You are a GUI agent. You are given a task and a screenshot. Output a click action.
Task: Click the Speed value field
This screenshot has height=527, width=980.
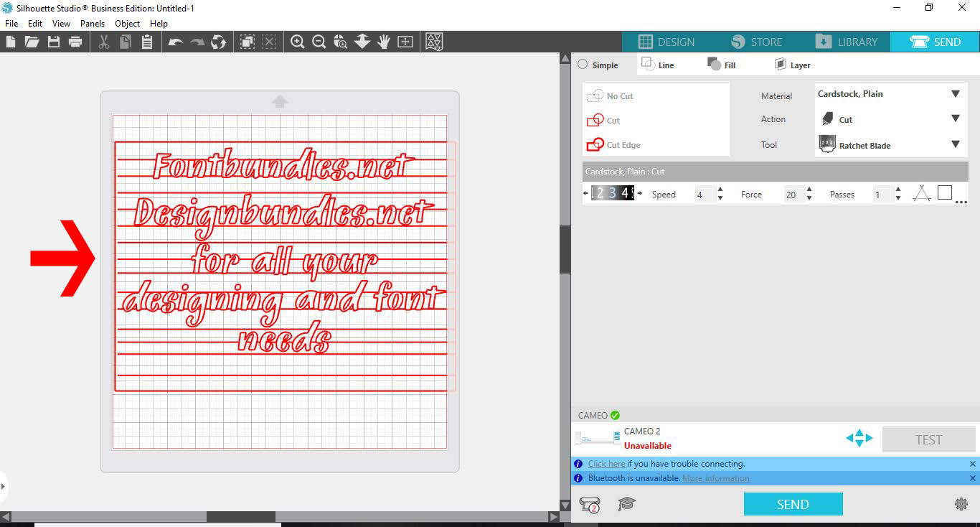point(705,195)
